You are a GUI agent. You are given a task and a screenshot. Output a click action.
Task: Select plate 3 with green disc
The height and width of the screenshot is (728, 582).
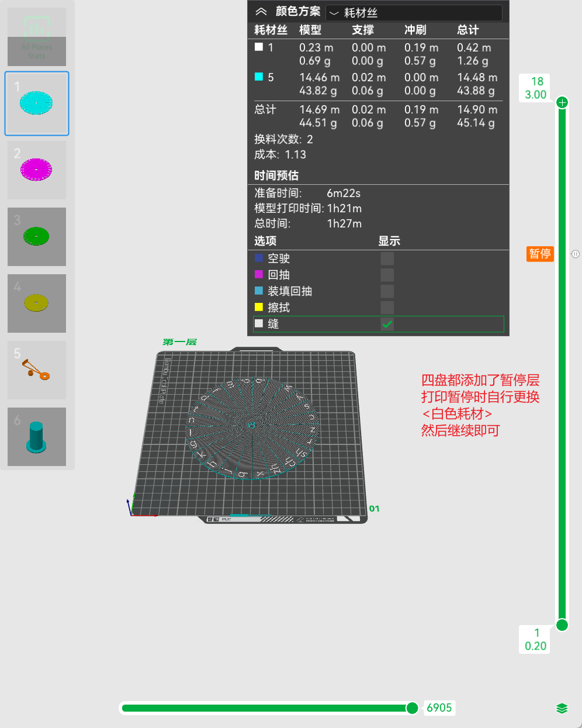click(37, 237)
